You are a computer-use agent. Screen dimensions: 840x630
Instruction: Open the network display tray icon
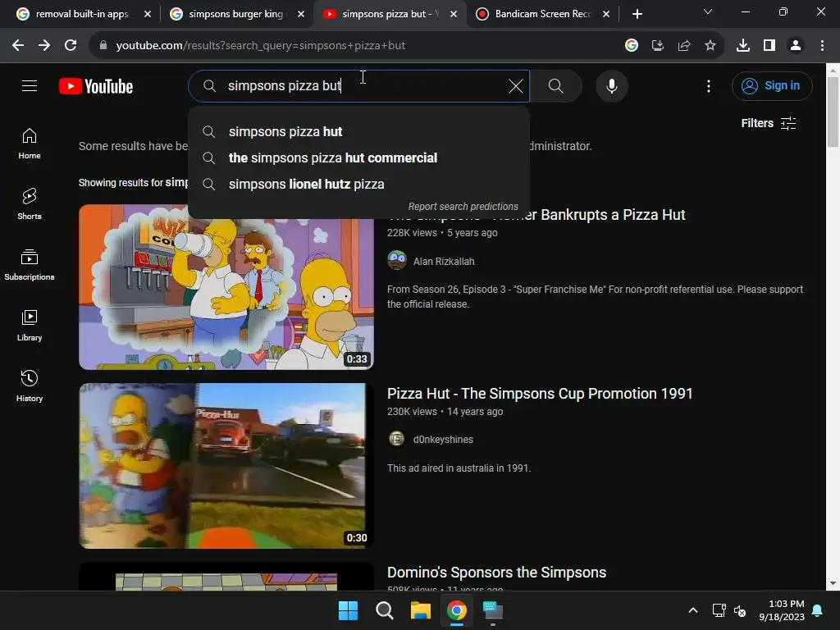(719, 610)
